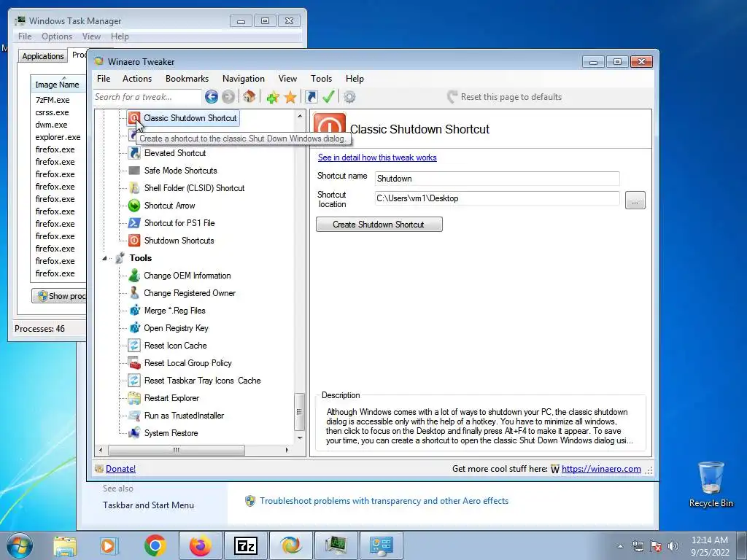This screenshot has width=747, height=560.
Task: Click the Run as TrustedInstaller icon
Action: pyautogui.click(x=134, y=415)
